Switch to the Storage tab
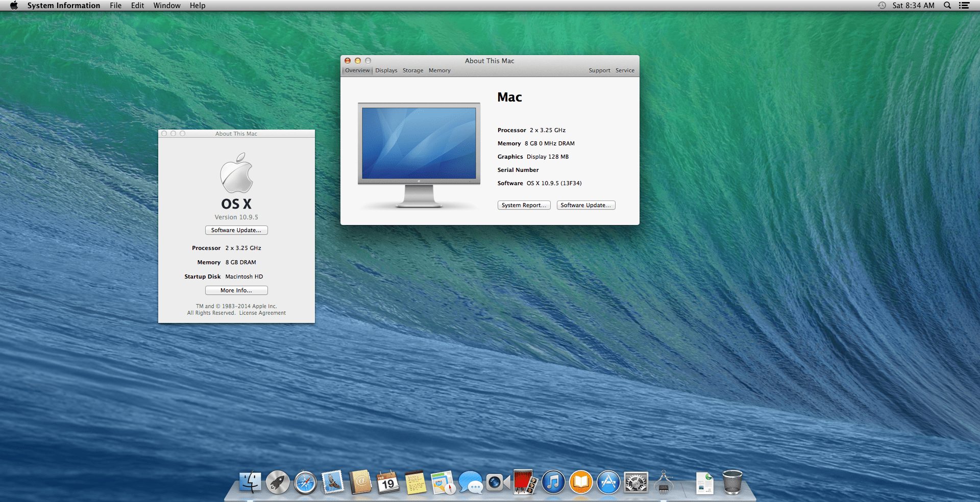This screenshot has width=980, height=502. (413, 70)
